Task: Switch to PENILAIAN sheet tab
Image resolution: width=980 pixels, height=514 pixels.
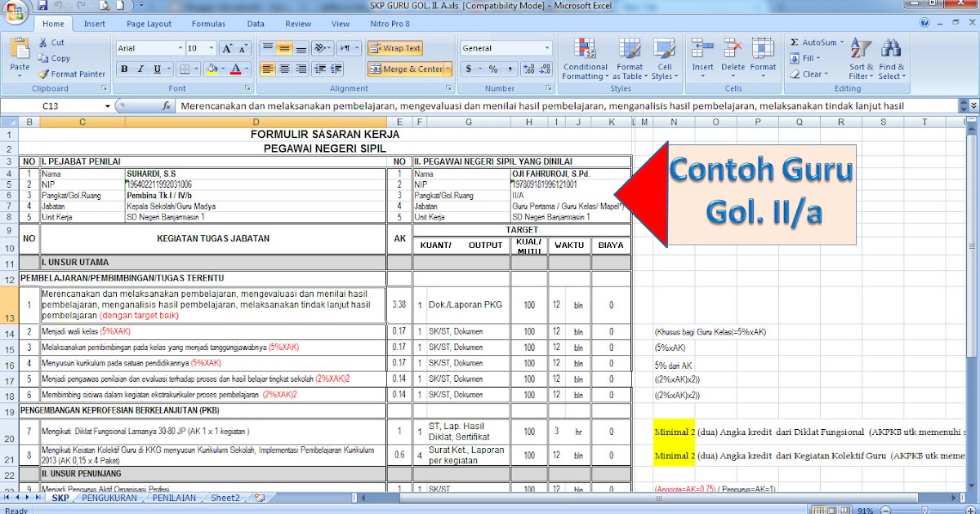Action: tap(175, 498)
